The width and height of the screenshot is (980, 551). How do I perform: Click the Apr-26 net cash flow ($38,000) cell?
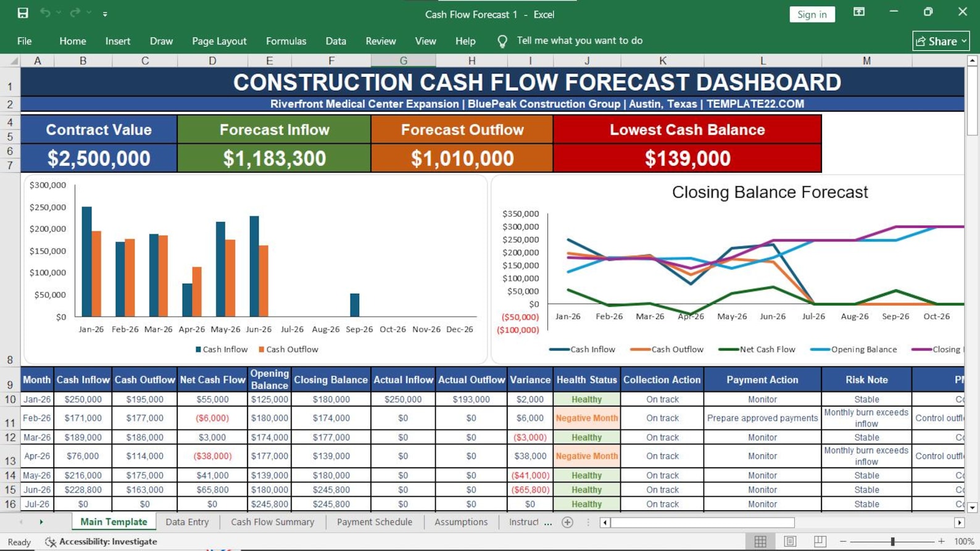point(212,456)
